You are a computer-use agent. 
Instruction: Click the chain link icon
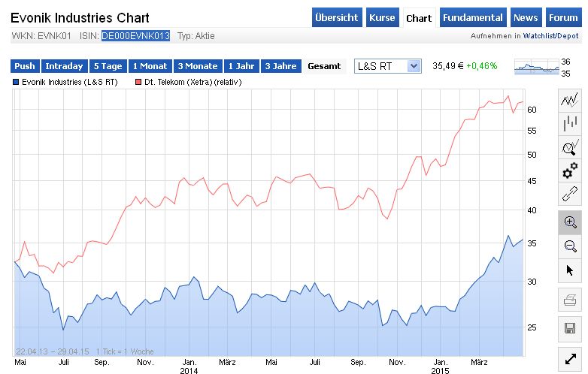pos(569,195)
